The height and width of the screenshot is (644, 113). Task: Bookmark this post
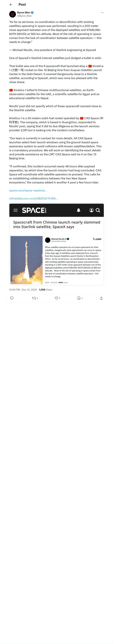click(79, 298)
